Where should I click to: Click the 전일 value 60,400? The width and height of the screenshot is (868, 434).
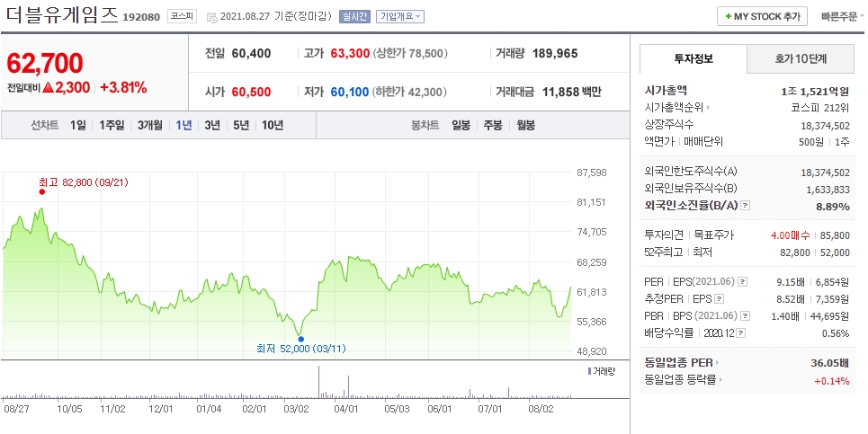(x=251, y=54)
